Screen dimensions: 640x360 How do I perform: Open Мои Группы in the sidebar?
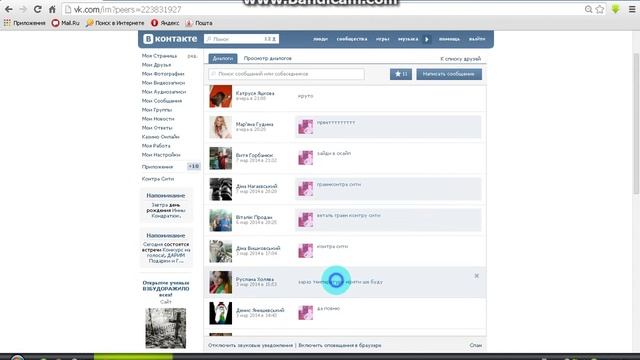pyautogui.click(x=157, y=110)
